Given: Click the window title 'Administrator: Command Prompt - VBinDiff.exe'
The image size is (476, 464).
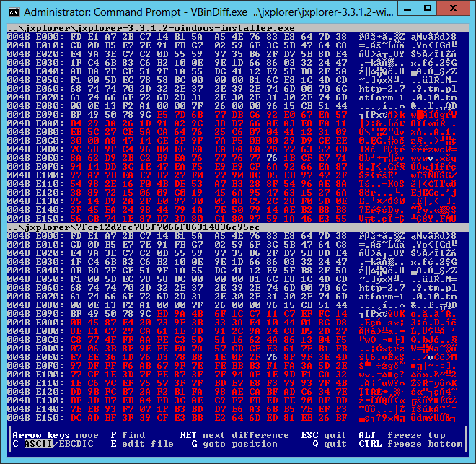Looking at the screenshot, I should (136, 12).
